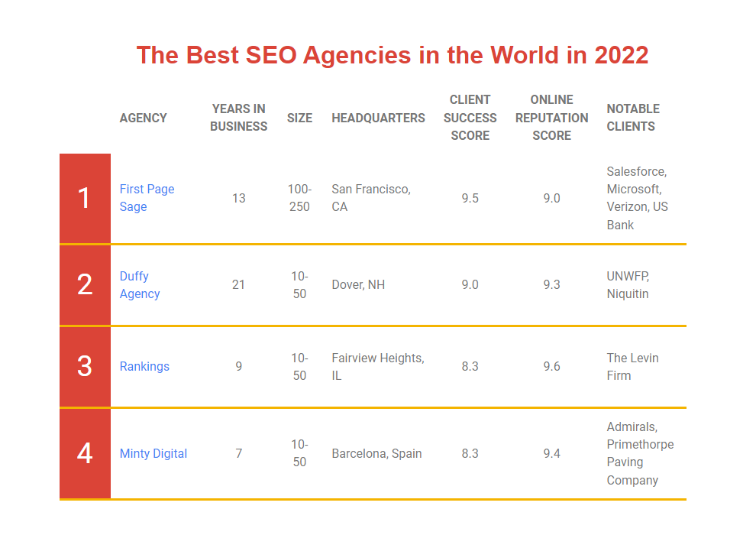Click the 'UNWFP, Niquitin' clients cell
756x535 pixels.
[x=628, y=284]
